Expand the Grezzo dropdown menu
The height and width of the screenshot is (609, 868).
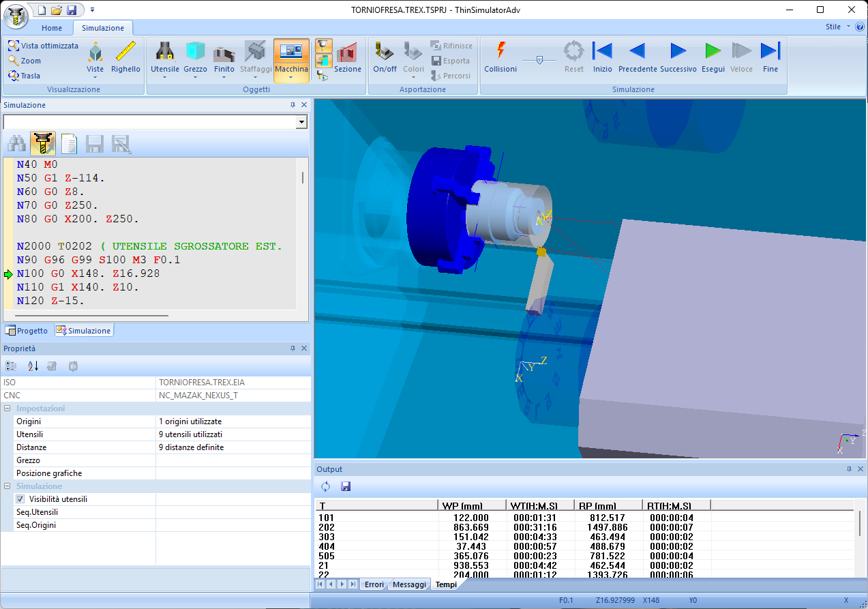pos(196,78)
